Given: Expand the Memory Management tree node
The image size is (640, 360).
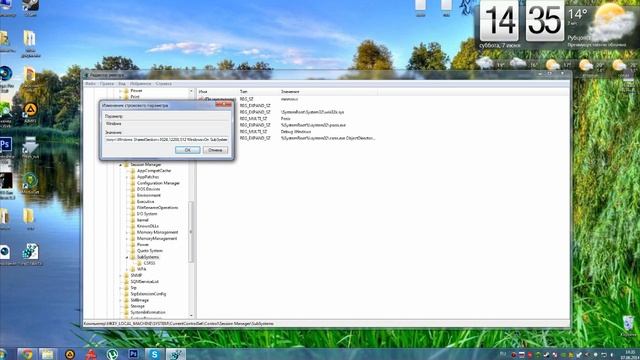Looking at the screenshot, I should click(127, 232).
